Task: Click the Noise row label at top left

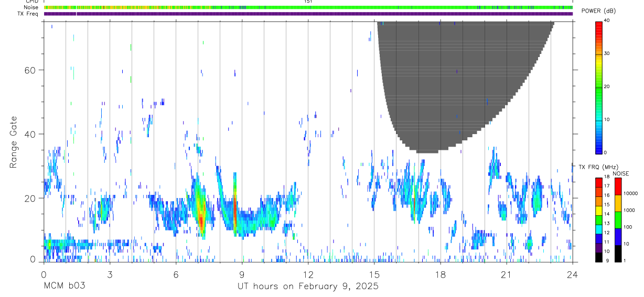Action: 31,7
